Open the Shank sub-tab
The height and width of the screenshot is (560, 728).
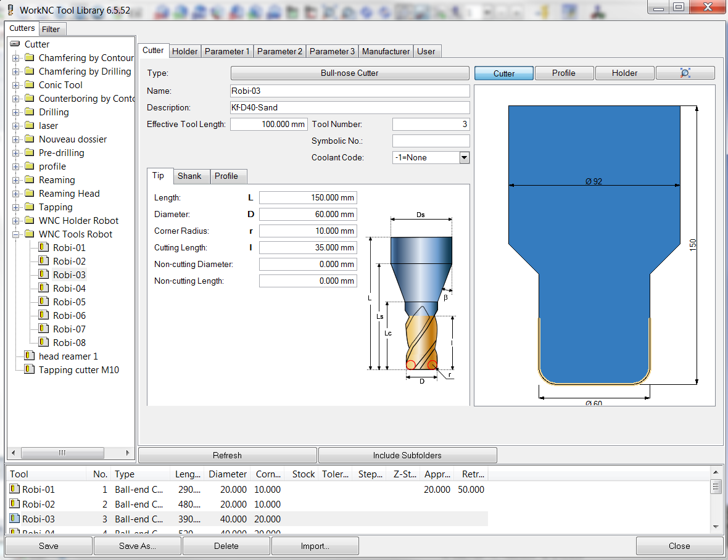click(189, 176)
